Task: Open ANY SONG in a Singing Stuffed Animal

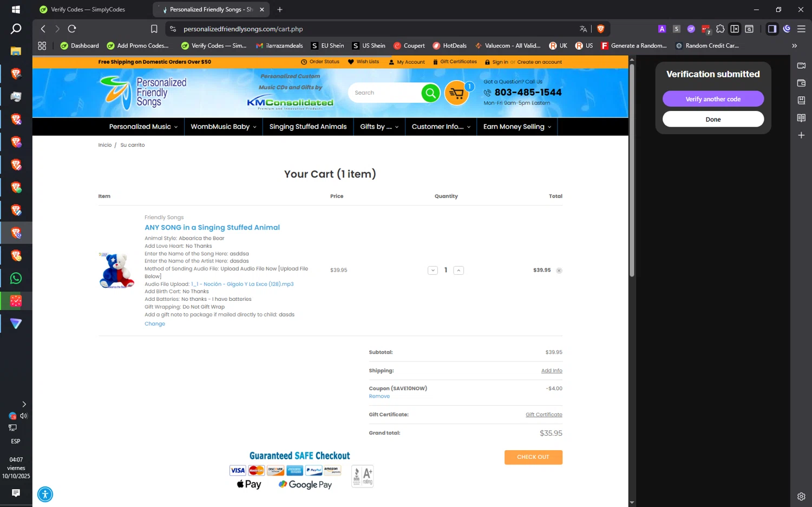Action: coord(212,228)
